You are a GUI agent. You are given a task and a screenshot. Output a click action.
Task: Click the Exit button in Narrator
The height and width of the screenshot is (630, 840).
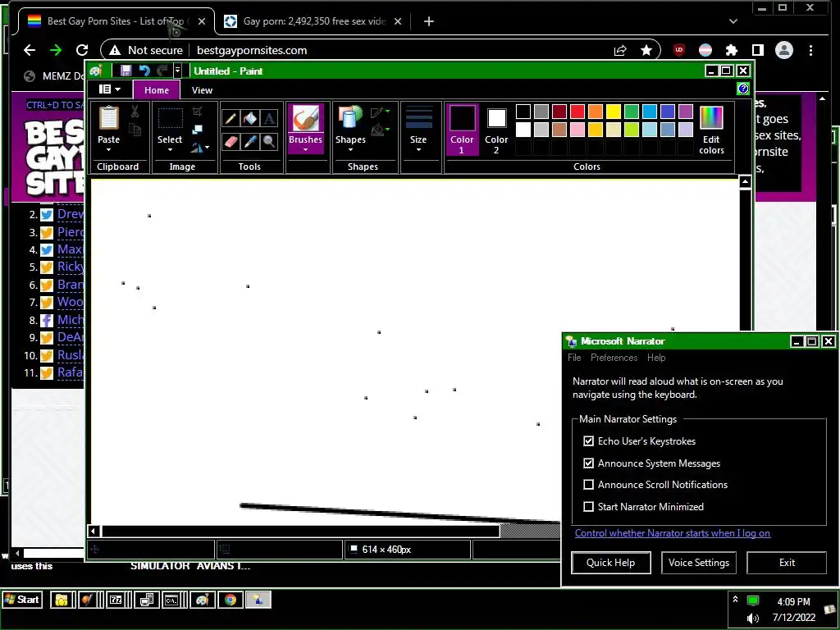pyautogui.click(x=787, y=563)
